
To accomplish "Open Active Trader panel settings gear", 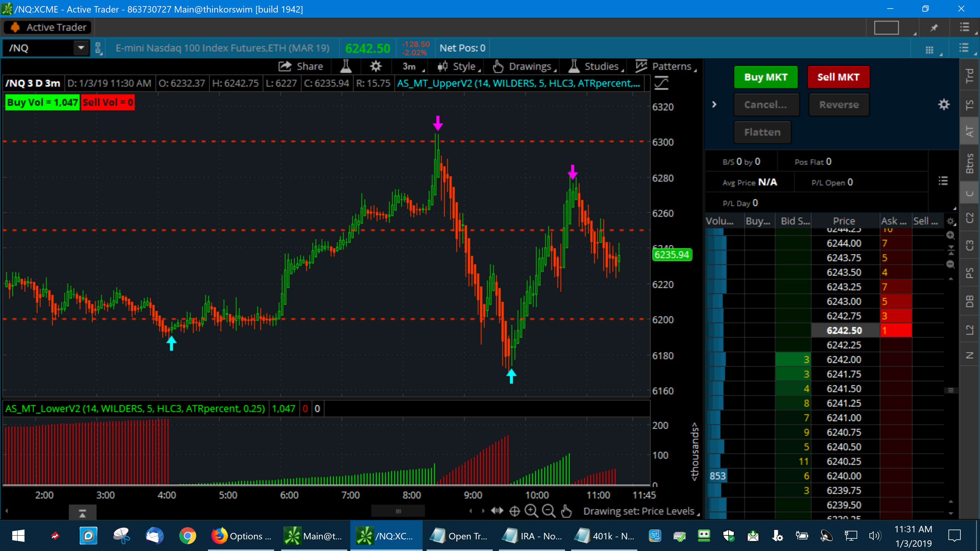I will [944, 105].
